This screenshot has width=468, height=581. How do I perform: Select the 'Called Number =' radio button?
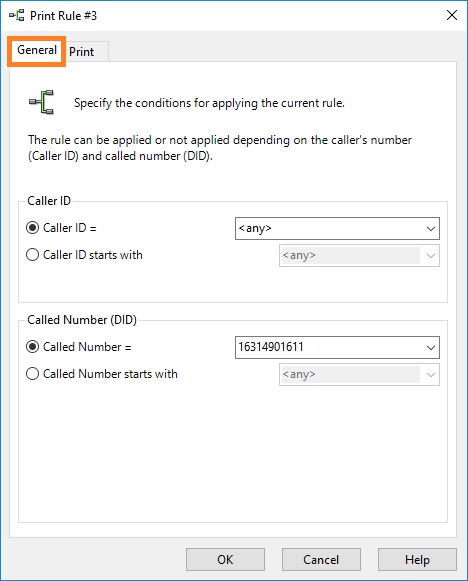tap(32, 347)
